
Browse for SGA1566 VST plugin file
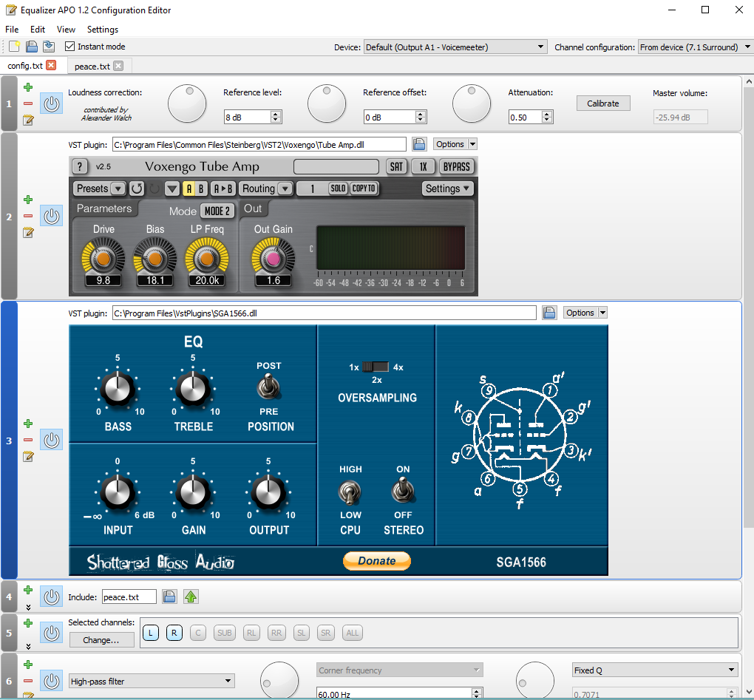coord(549,313)
